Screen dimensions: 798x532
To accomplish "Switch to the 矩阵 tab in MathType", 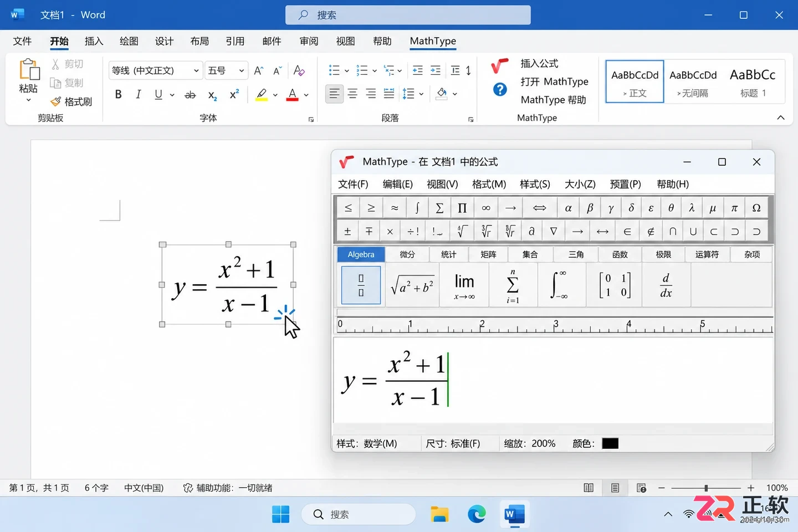I will pos(488,254).
